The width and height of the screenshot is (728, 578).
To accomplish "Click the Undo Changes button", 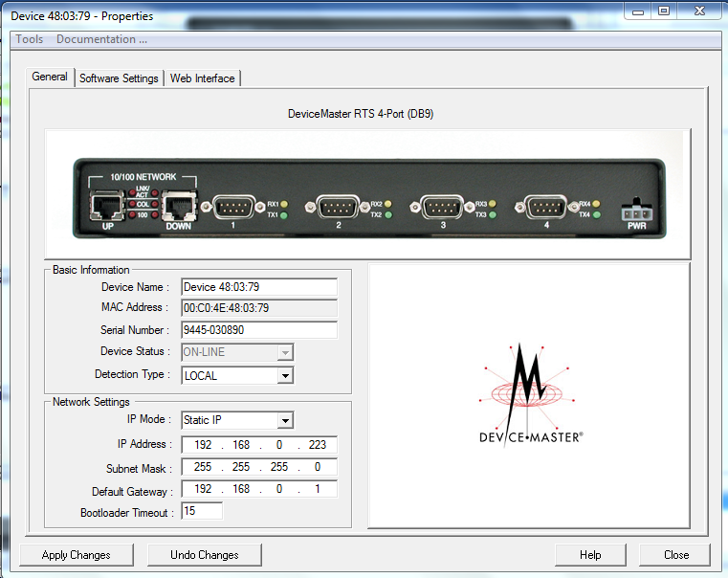I will 205,555.
